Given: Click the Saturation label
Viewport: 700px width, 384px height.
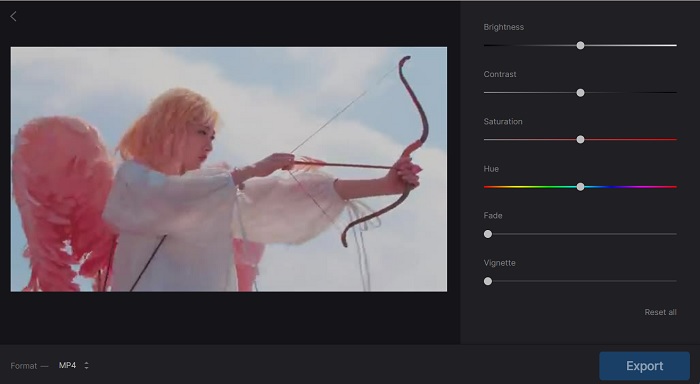Looking at the screenshot, I should click(503, 121).
